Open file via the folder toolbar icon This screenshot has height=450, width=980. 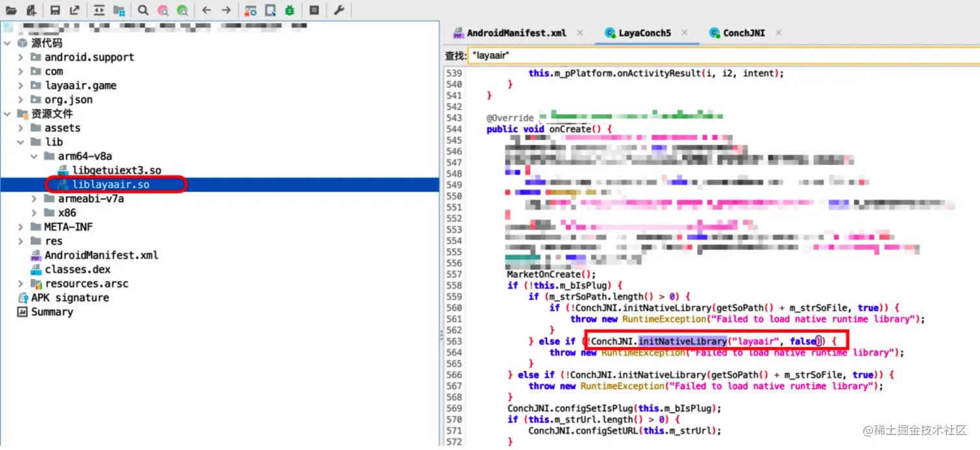tap(12, 10)
